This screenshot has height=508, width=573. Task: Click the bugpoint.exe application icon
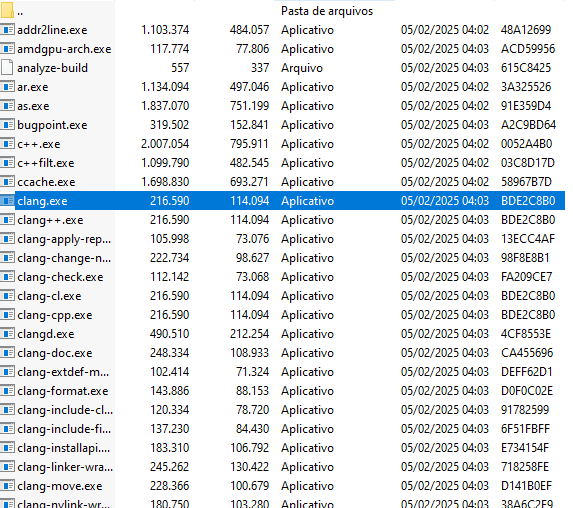click(x=7, y=125)
